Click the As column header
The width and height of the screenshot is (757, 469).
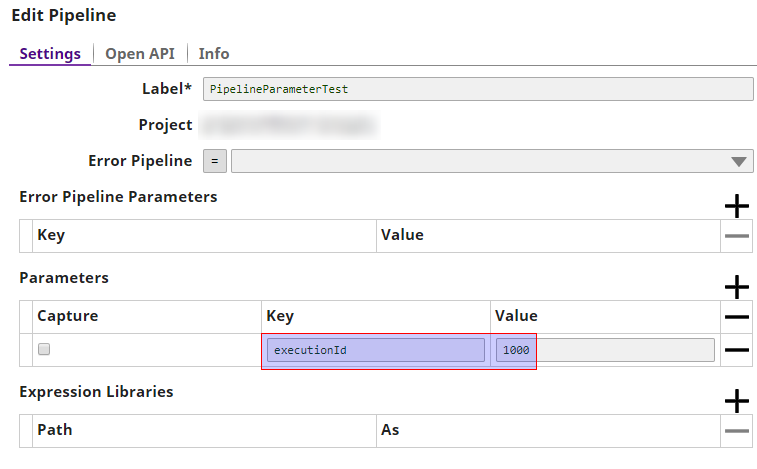tap(390, 430)
